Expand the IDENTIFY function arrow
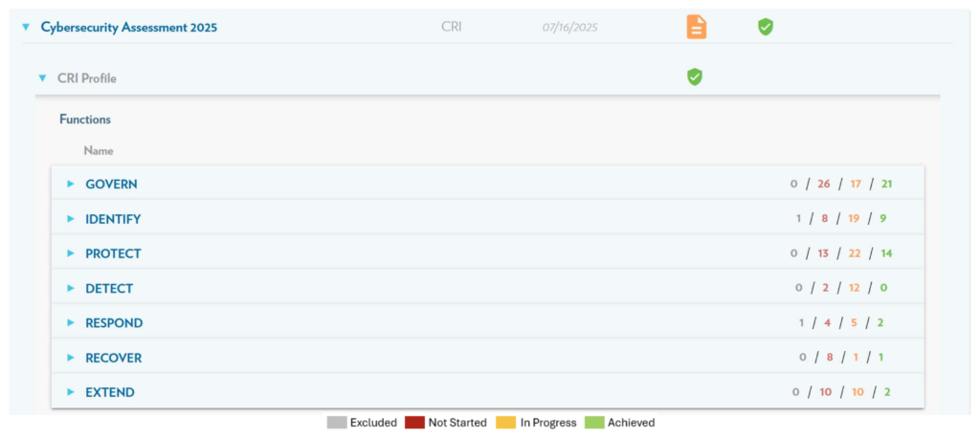 [x=71, y=219]
